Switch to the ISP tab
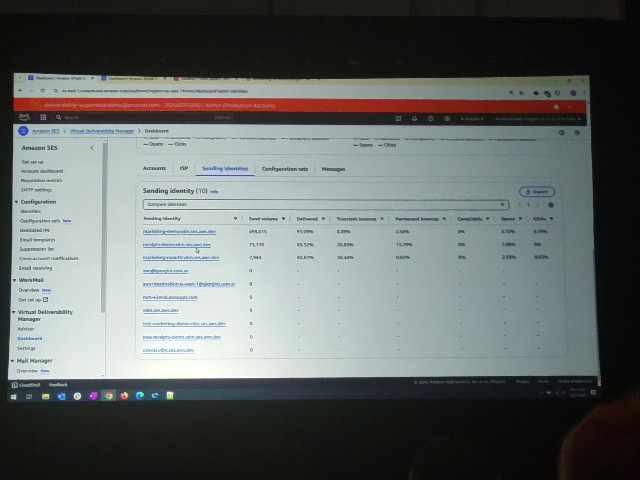Screen dimensions: 640x480 [x=184, y=168]
